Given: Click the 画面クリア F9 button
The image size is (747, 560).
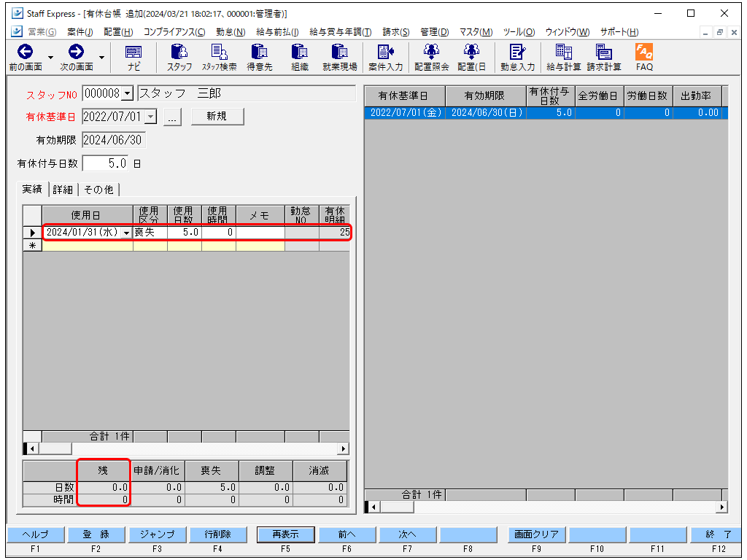Looking at the screenshot, I should (536, 534).
